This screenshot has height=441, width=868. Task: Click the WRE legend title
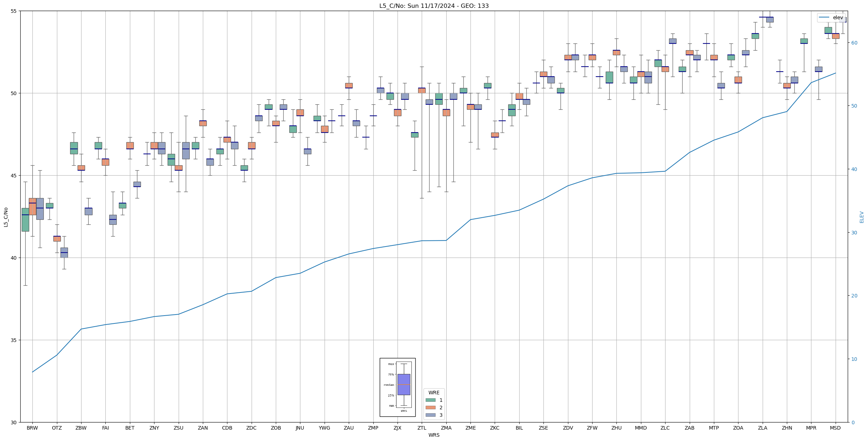click(x=434, y=393)
